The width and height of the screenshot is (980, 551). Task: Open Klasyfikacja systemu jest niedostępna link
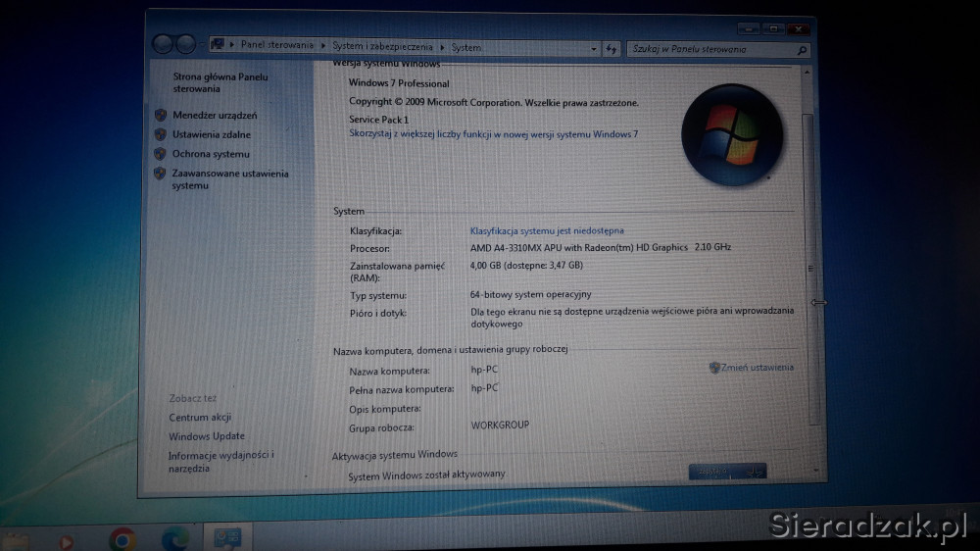[x=547, y=230]
